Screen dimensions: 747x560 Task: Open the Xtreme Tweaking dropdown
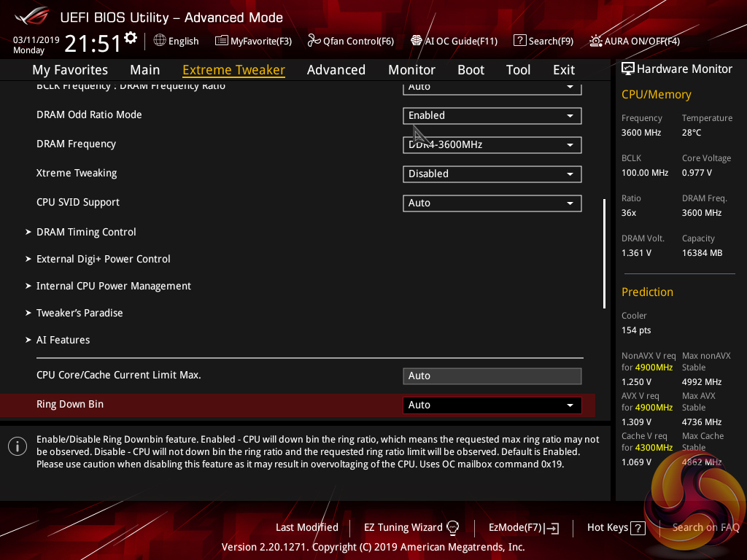point(492,174)
